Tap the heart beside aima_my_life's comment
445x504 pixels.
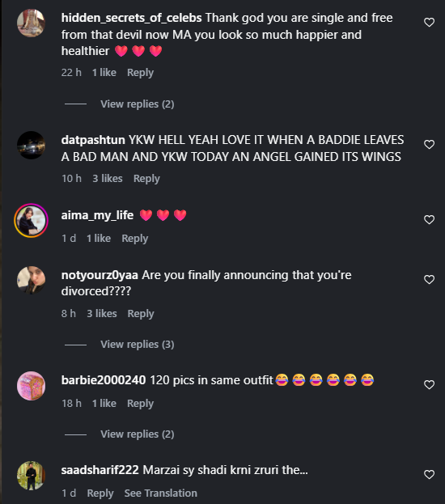coord(430,220)
